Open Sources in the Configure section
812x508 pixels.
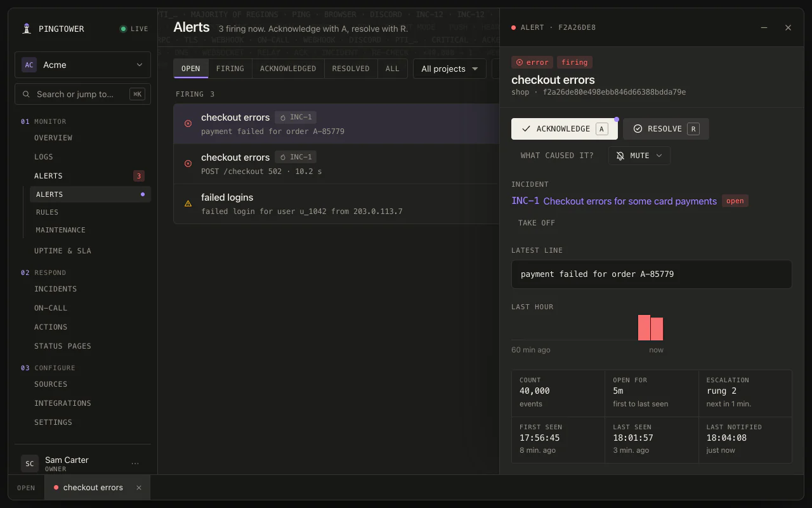[x=51, y=384]
